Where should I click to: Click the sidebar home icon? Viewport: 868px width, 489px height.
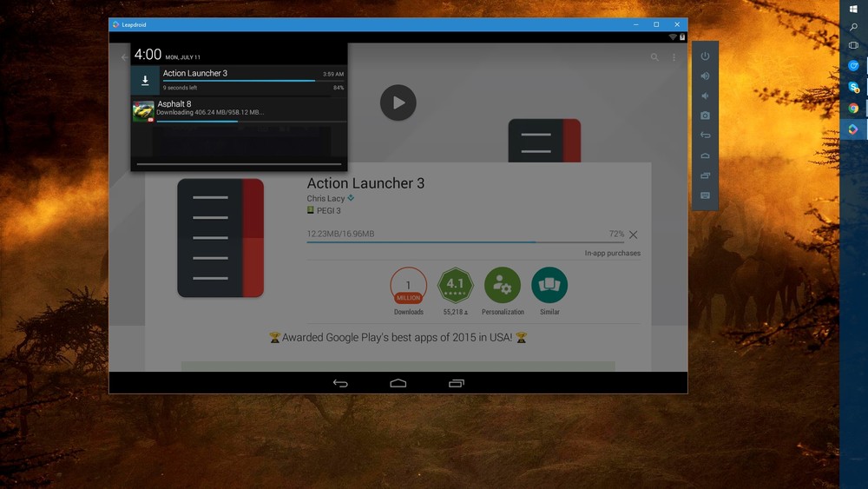705,155
